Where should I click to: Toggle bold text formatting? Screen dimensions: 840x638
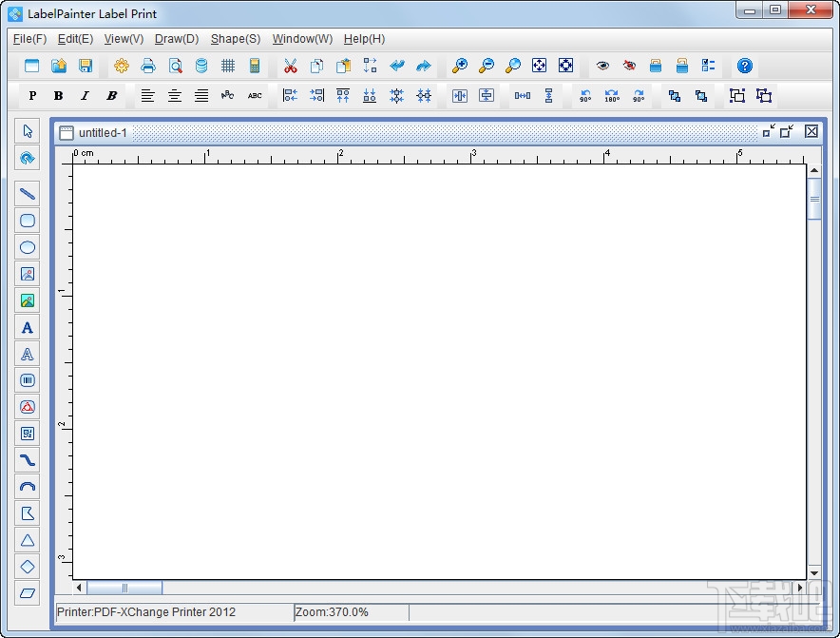(x=58, y=96)
